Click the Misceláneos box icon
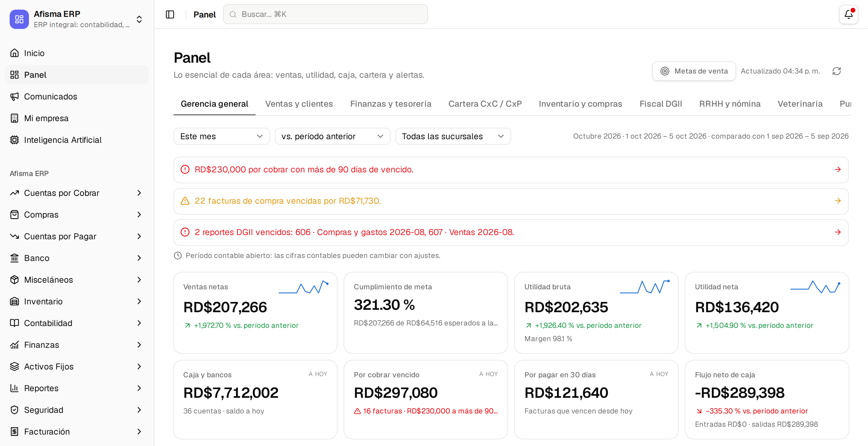 point(14,280)
